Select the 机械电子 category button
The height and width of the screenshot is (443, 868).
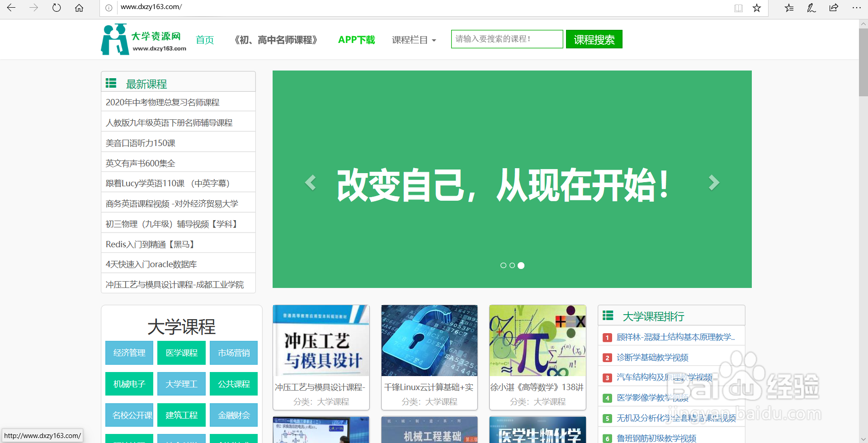pyautogui.click(x=129, y=384)
